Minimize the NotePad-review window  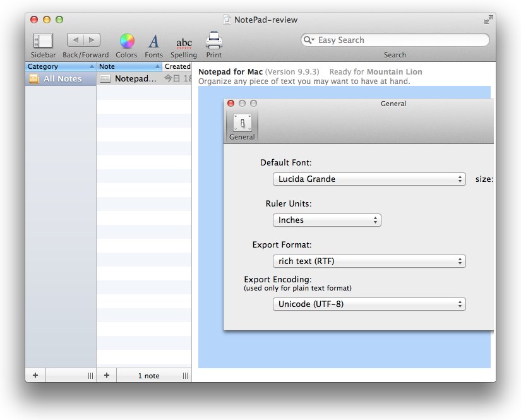(47, 20)
